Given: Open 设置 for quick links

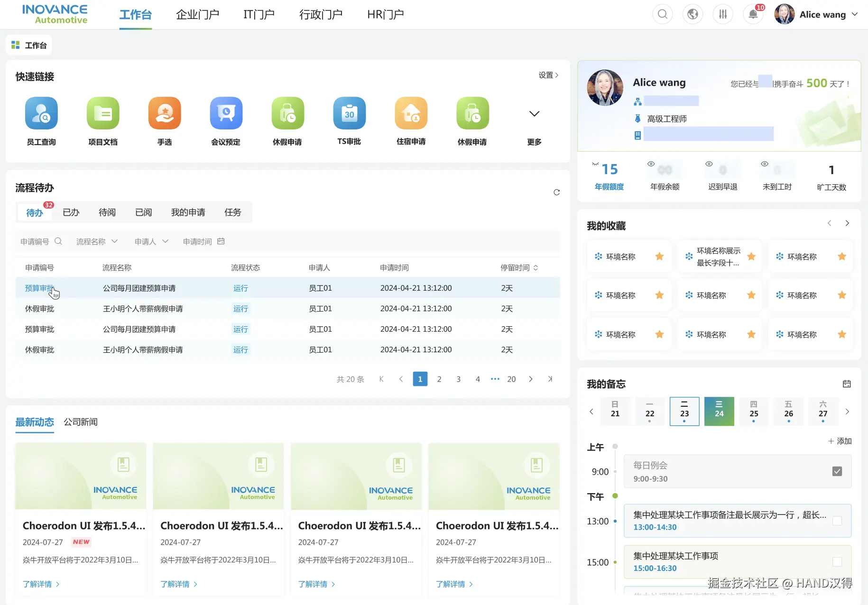Looking at the screenshot, I should [548, 75].
